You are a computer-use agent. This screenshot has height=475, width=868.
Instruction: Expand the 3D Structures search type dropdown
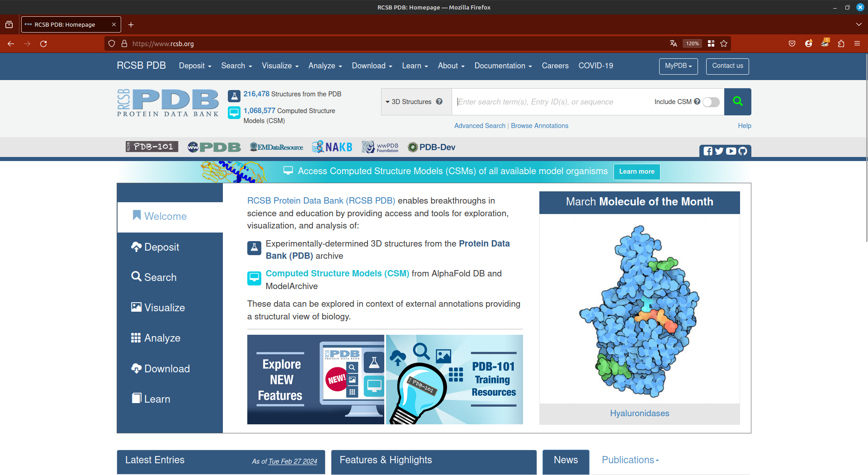408,102
